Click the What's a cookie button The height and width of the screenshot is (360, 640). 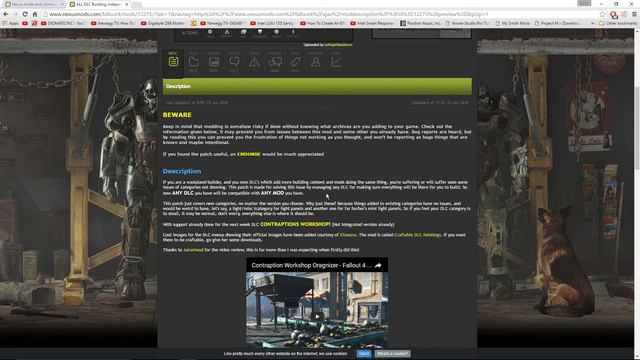392,353
